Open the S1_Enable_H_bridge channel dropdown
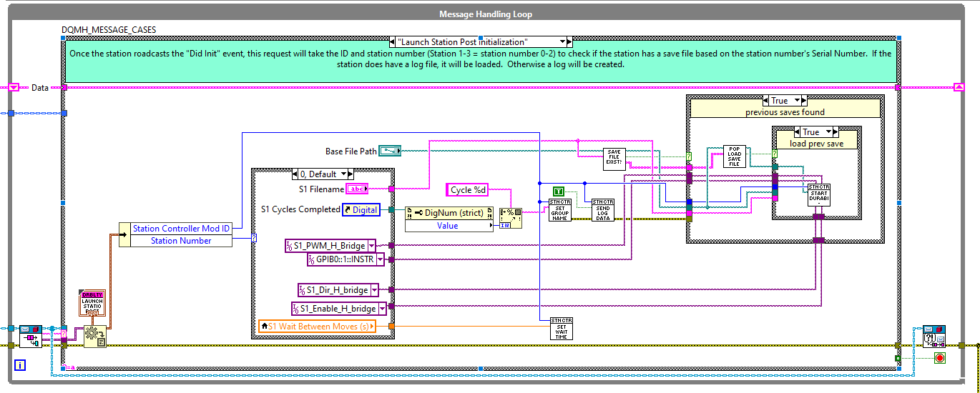 click(381, 308)
